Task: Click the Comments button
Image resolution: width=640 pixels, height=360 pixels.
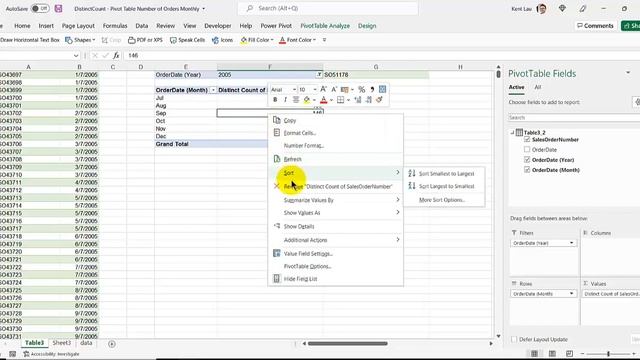Action: click(x=596, y=26)
